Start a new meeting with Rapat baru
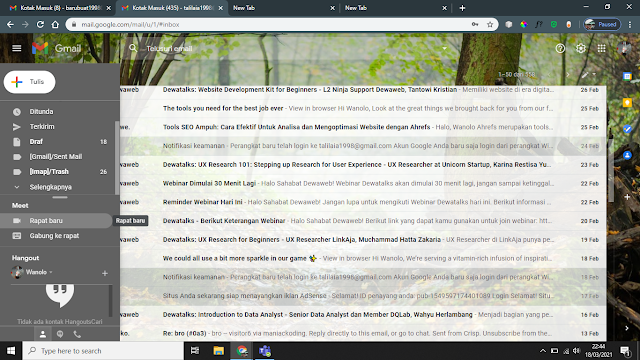Screen dimensions: 640x360 click(55, 220)
